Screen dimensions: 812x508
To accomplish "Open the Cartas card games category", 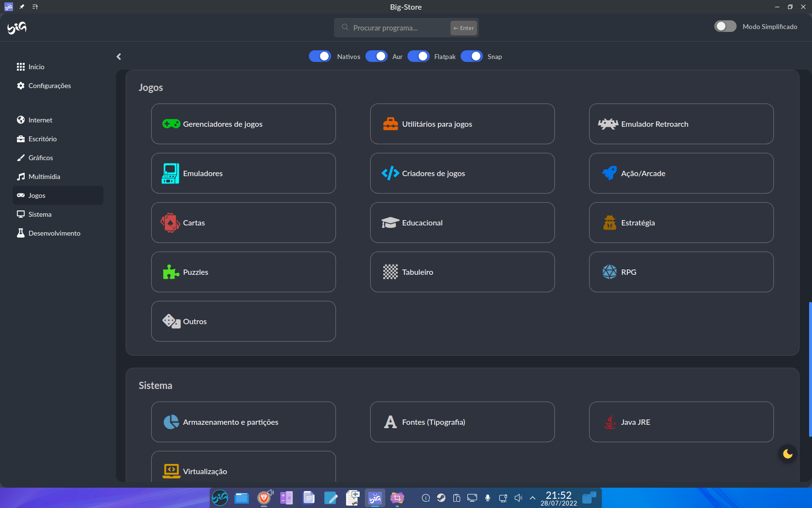I will [243, 223].
